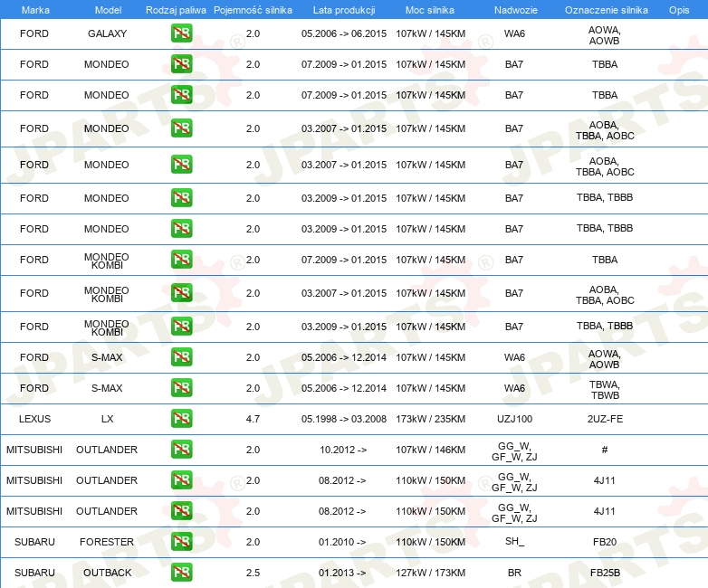
Task: Click the fuel icon in the S-MAX TBWA, TBWB row
Action: pyautogui.click(x=181, y=388)
